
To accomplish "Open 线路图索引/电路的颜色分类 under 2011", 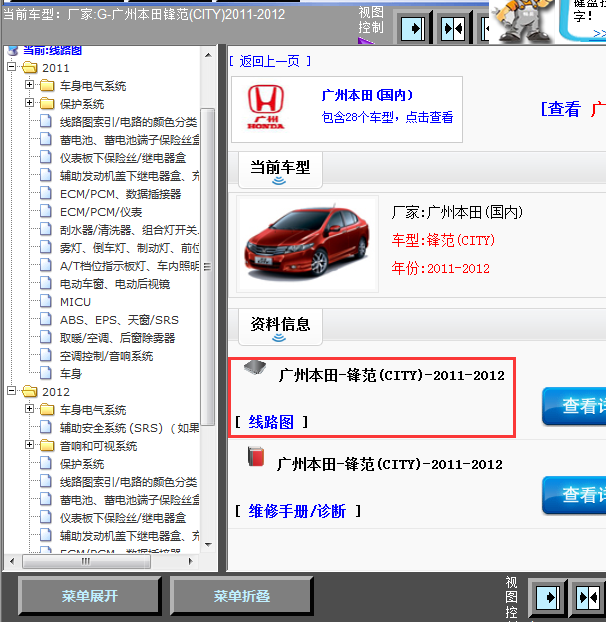I will (x=128, y=122).
